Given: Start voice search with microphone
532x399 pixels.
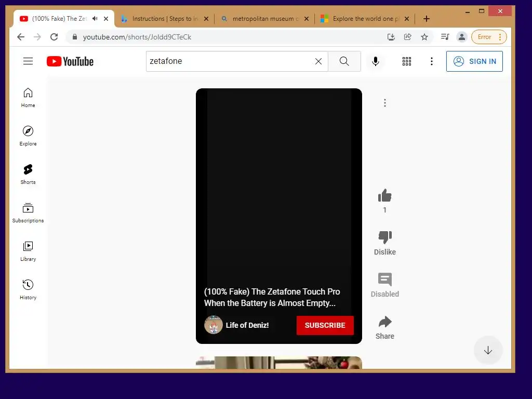Looking at the screenshot, I should click(x=375, y=61).
